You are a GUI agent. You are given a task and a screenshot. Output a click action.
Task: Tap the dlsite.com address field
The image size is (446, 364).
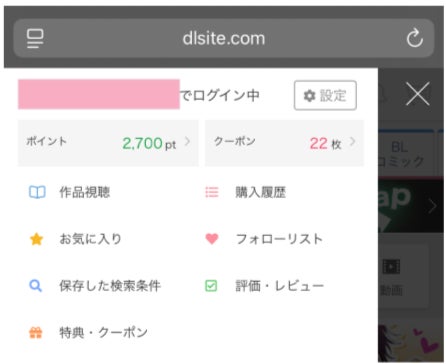click(x=224, y=38)
